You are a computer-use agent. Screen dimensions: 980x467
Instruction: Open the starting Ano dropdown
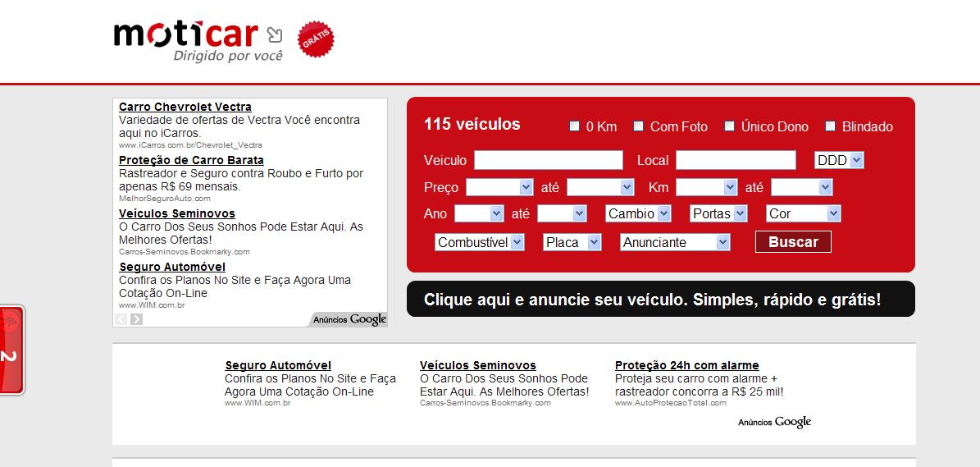click(479, 214)
